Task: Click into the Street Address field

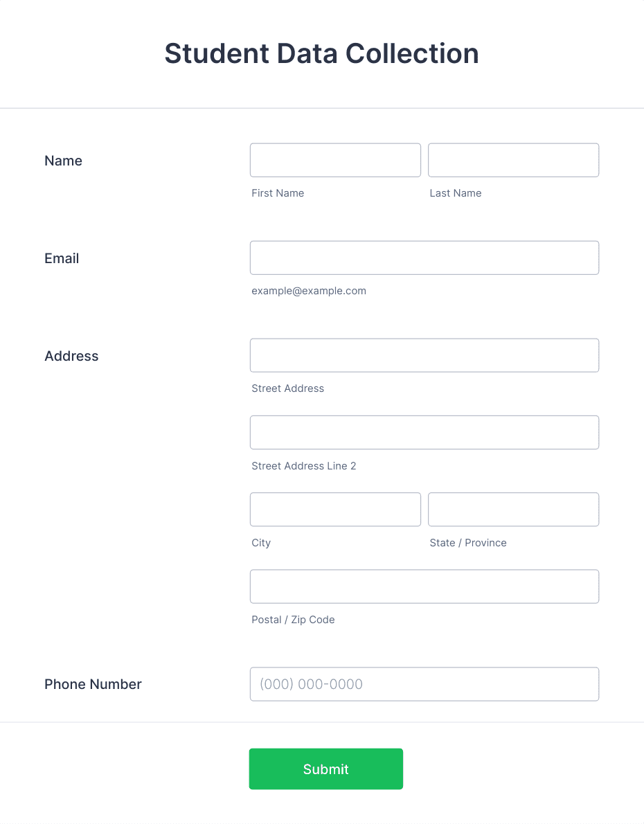Action: (x=424, y=356)
